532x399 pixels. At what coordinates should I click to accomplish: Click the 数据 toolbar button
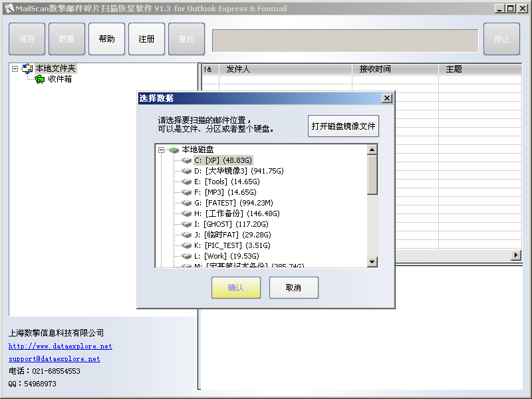pos(66,39)
